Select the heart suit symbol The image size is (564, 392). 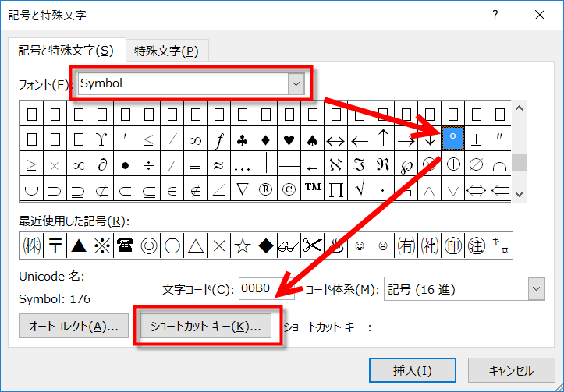pos(290,141)
